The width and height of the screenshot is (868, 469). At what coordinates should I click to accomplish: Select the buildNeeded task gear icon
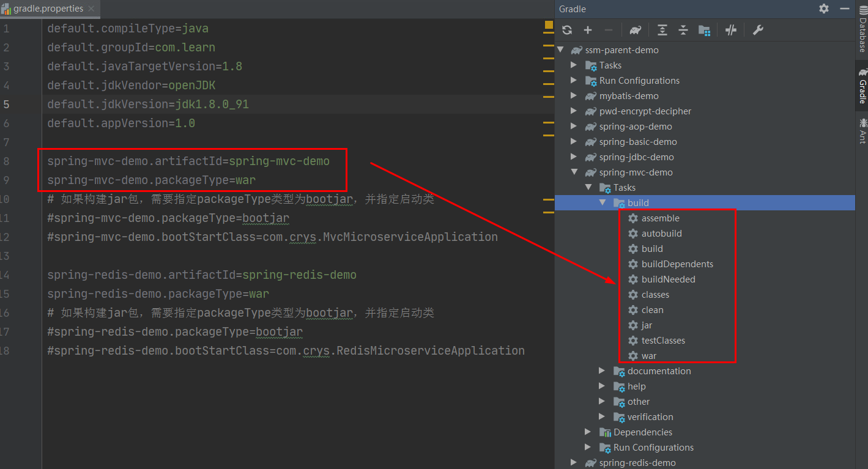pos(633,279)
